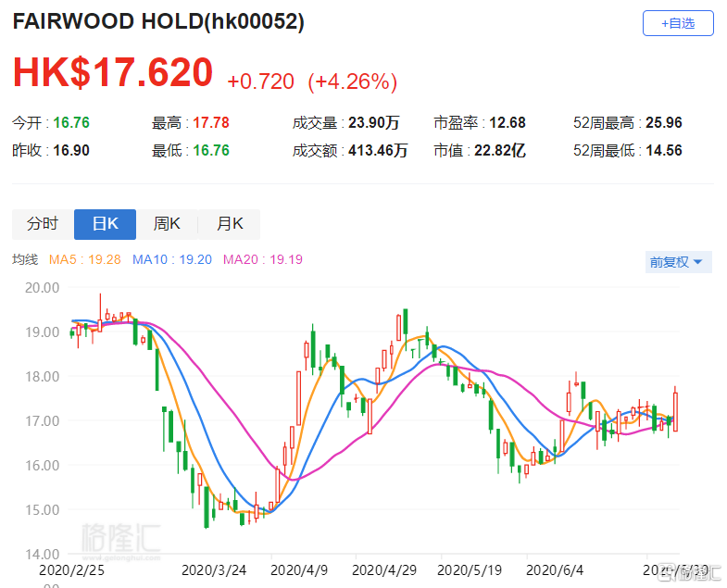Image resolution: width=727 pixels, height=588 pixels.
Task: Click the MA20 : 19.19 legend label
Action: [263, 259]
